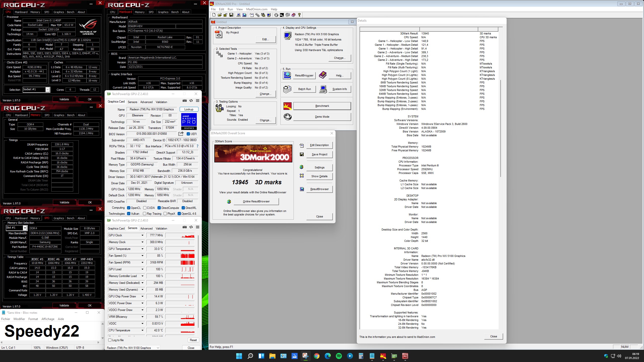Click the Speedy22 text area in Bloc-notes
This screenshot has width=644, height=362.
(x=50, y=331)
